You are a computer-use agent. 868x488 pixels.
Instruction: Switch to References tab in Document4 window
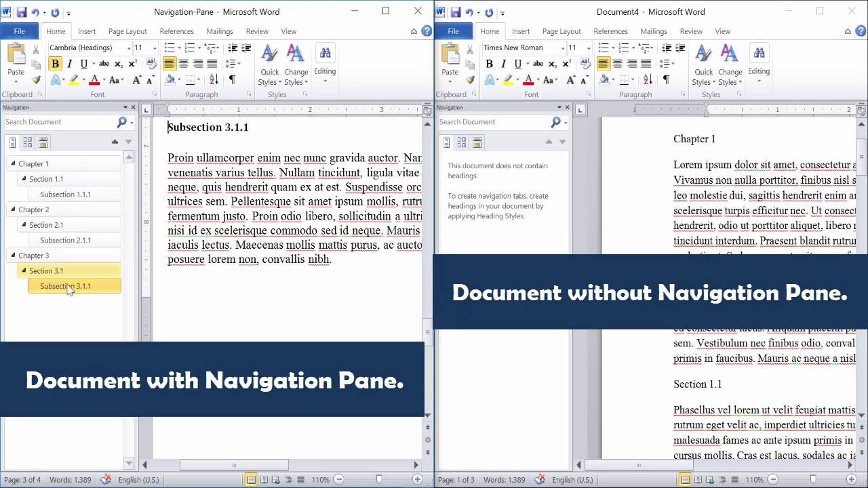610,31
